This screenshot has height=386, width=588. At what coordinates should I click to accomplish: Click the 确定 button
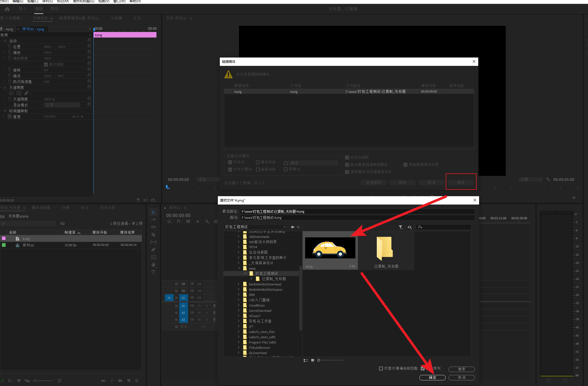432,377
